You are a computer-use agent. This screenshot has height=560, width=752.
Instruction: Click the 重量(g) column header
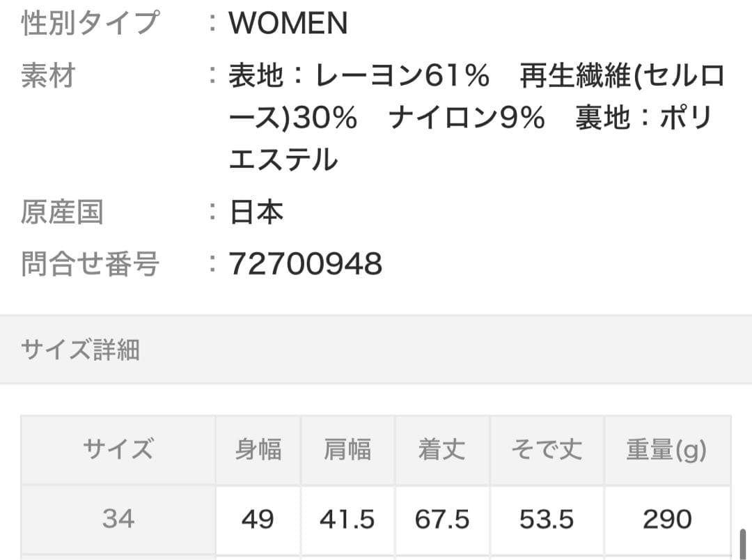(666, 450)
